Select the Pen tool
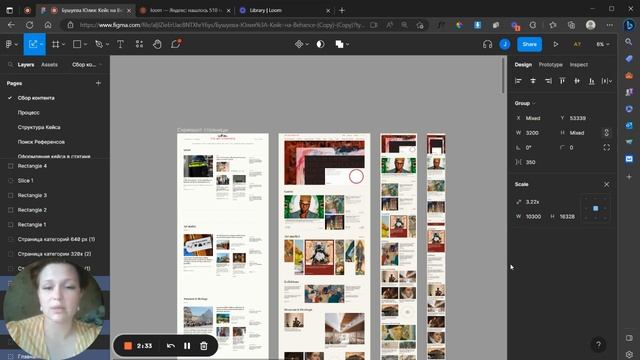Screen dimensions: 640x360 (x=99, y=44)
